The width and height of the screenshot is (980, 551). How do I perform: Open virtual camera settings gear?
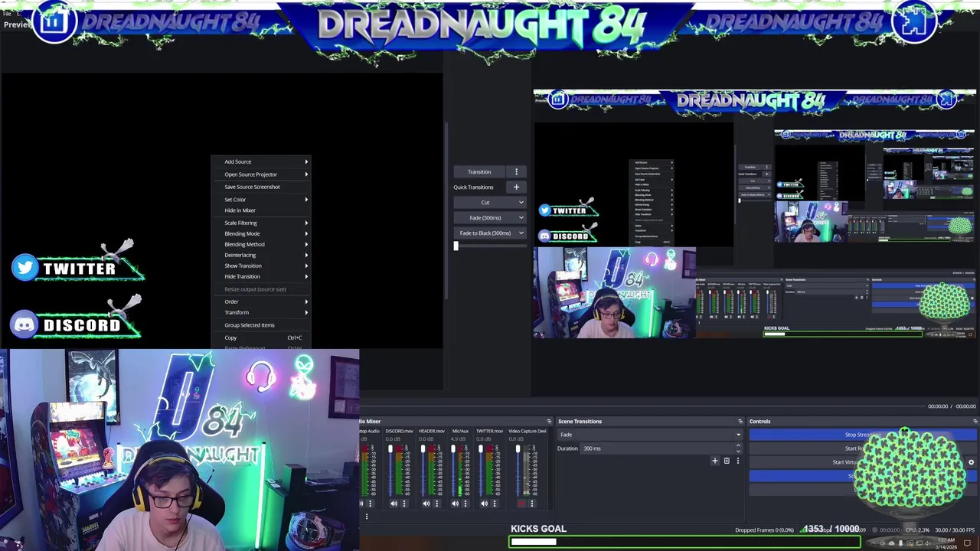coord(971,462)
